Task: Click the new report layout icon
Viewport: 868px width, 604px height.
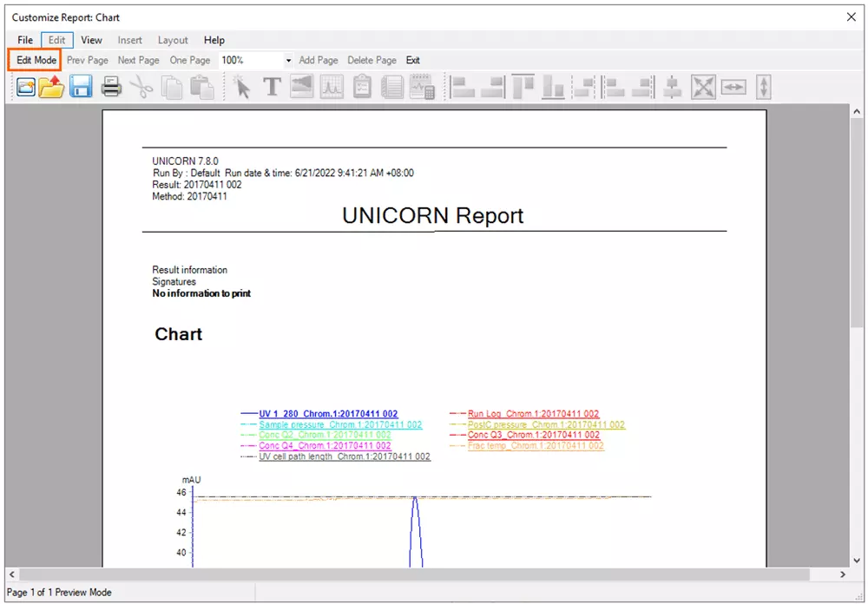Action: pos(25,87)
